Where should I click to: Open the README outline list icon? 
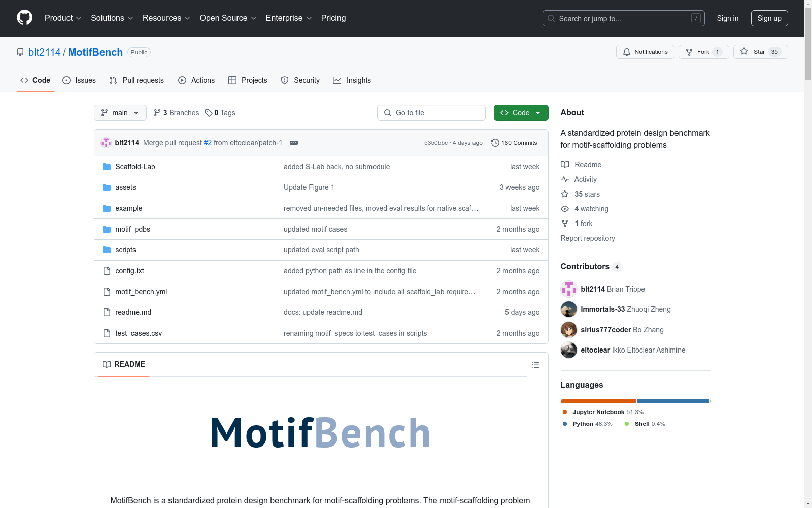535,365
